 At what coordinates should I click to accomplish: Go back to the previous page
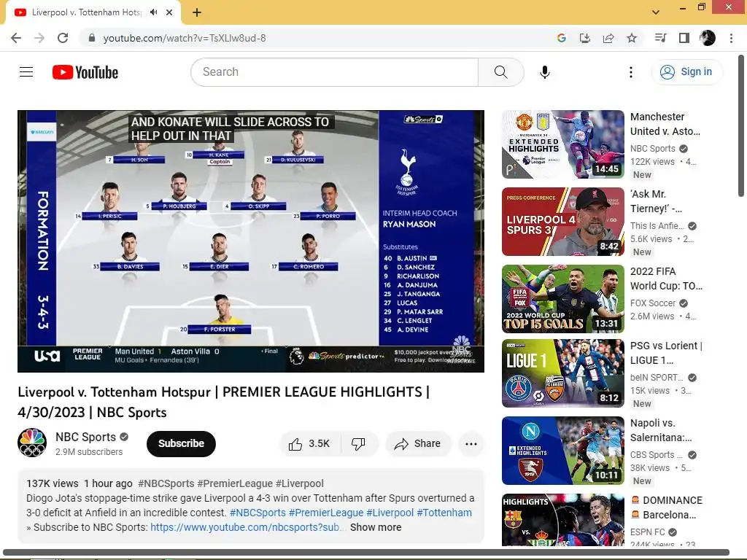click(16, 38)
